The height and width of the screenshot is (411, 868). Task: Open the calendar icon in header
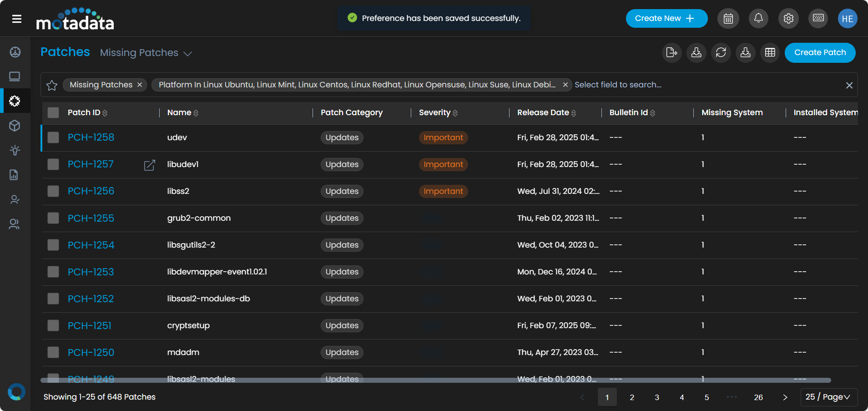pyautogui.click(x=728, y=19)
